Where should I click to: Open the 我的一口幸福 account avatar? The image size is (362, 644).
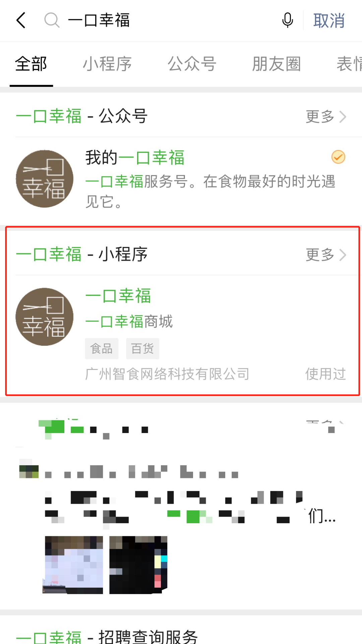click(45, 179)
